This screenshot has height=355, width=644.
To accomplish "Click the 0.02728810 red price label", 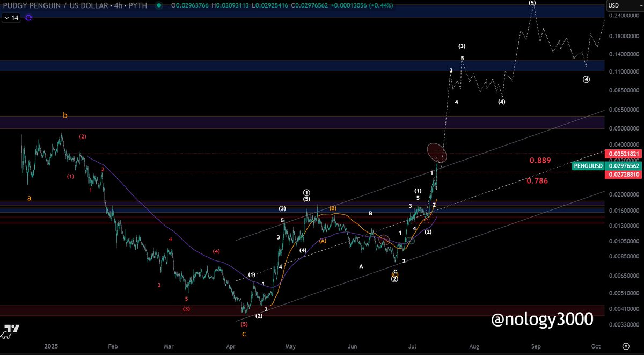I will [x=623, y=175].
